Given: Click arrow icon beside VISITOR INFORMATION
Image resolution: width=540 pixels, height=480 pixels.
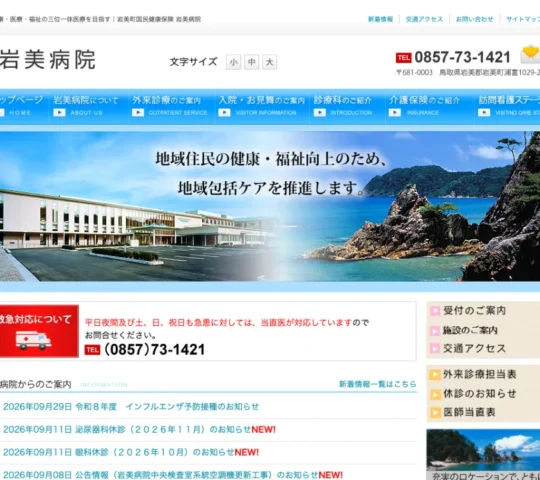Looking at the screenshot, I should pyautogui.click(x=224, y=113).
